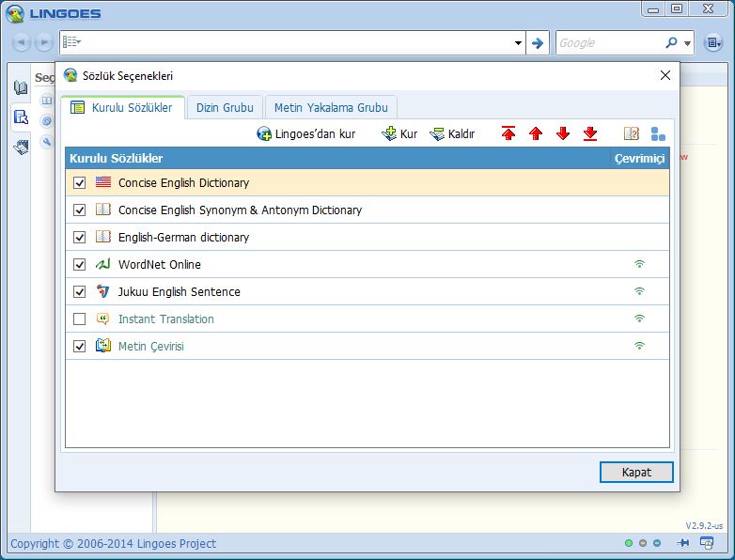Screen dimensions: 735x560
Task: Select Instant Translation row
Action: 367,319
